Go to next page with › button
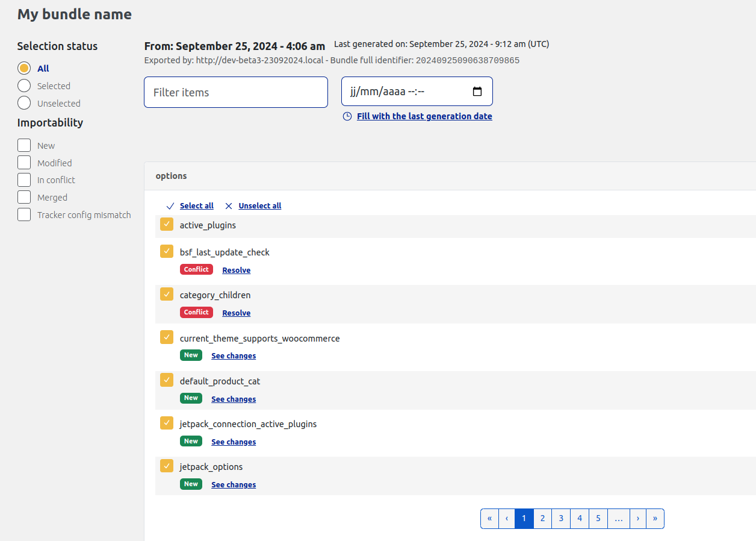This screenshot has width=756, height=541. 638,519
